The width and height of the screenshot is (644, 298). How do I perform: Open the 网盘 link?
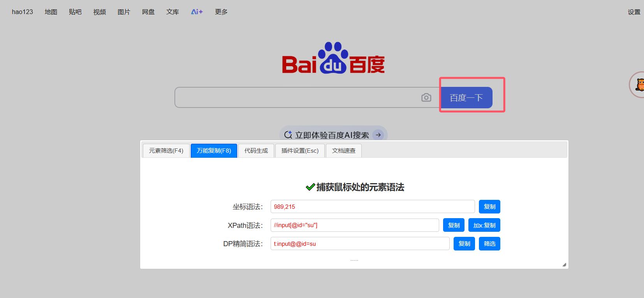[148, 12]
